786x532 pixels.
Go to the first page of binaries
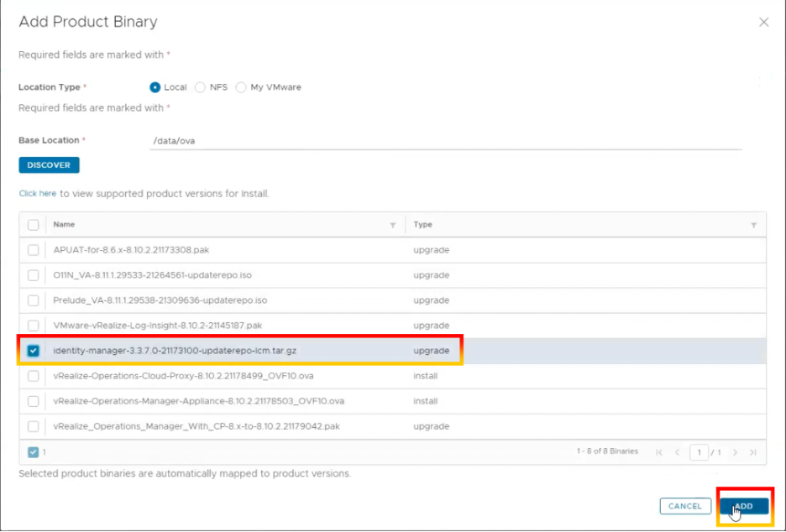[x=659, y=452]
